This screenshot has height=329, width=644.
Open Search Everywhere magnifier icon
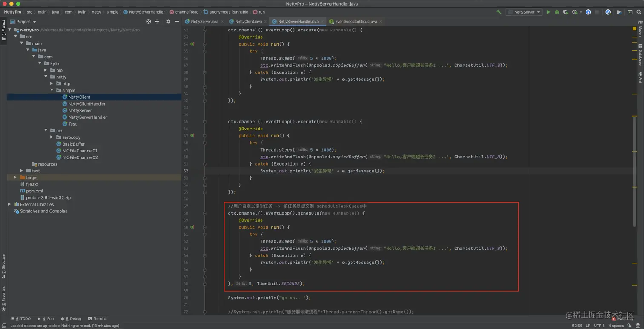point(639,12)
